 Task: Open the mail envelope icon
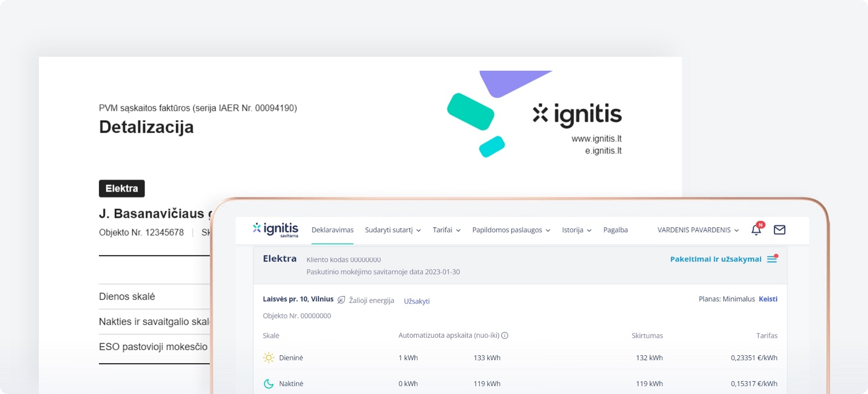pos(779,230)
